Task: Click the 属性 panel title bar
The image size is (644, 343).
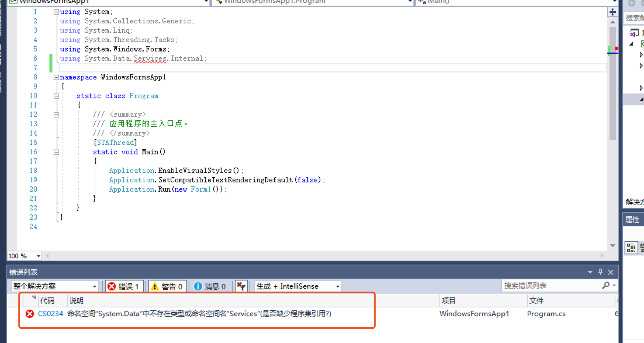Action: pyautogui.click(x=633, y=219)
